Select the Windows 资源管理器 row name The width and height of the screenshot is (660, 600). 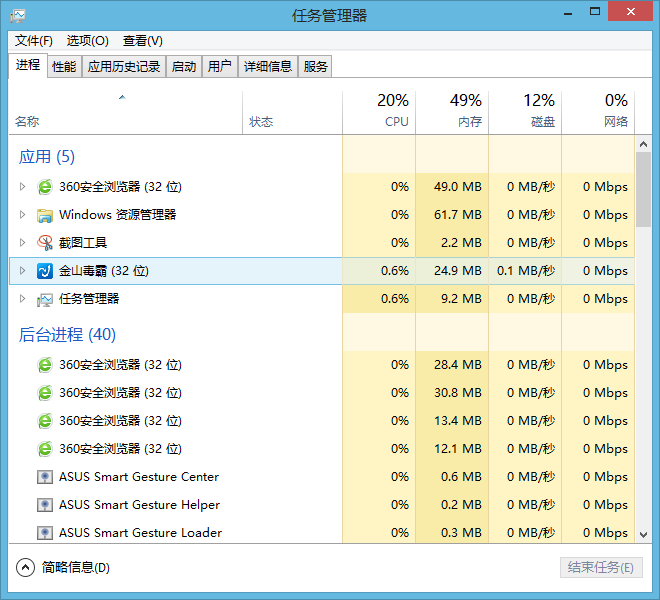click(x=117, y=215)
